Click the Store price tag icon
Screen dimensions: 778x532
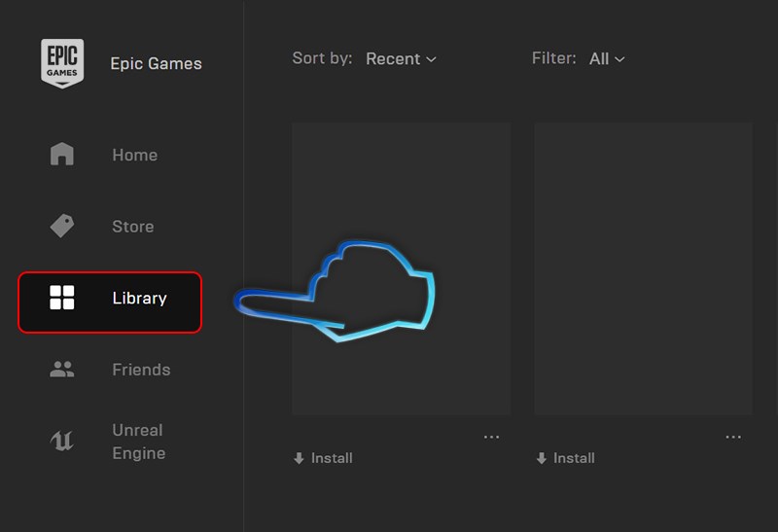[x=62, y=226]
